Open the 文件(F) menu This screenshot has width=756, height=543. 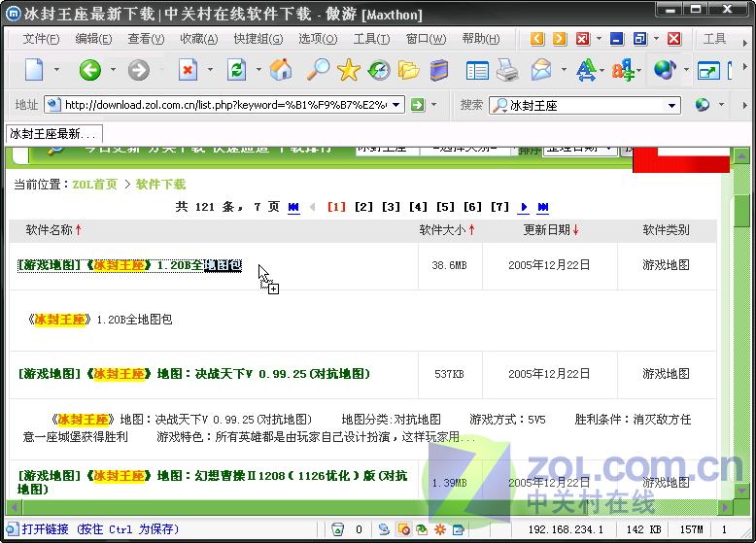(41, 39)
